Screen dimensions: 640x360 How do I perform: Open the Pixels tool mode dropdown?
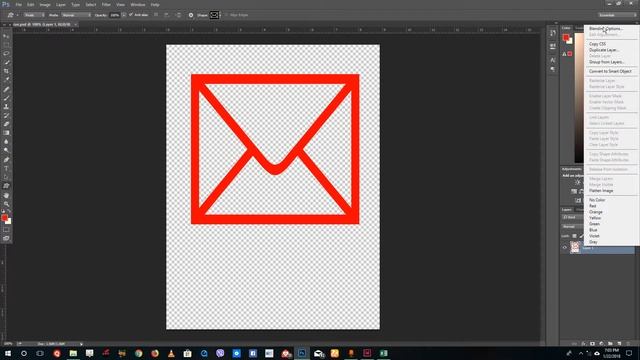point(34,15)
